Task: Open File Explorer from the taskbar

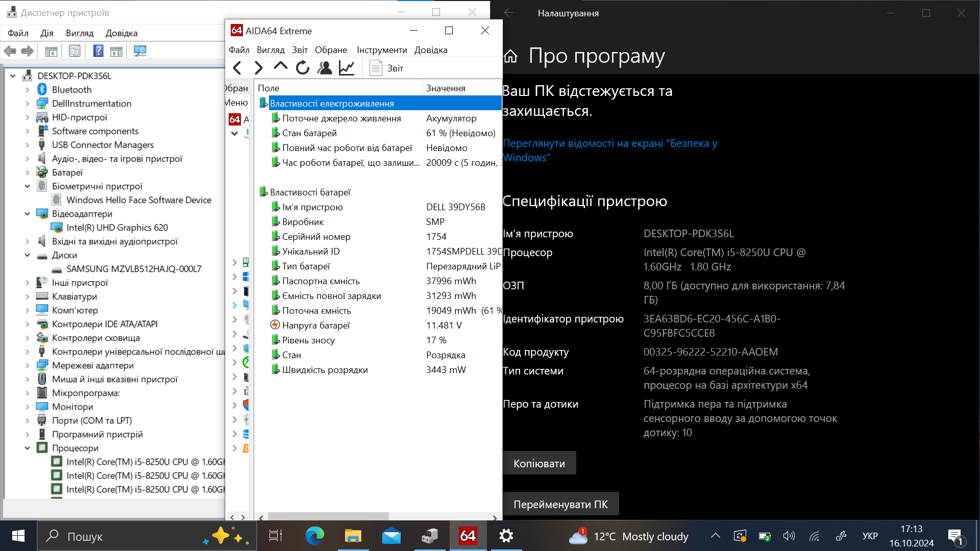Action: click(353, 536)
